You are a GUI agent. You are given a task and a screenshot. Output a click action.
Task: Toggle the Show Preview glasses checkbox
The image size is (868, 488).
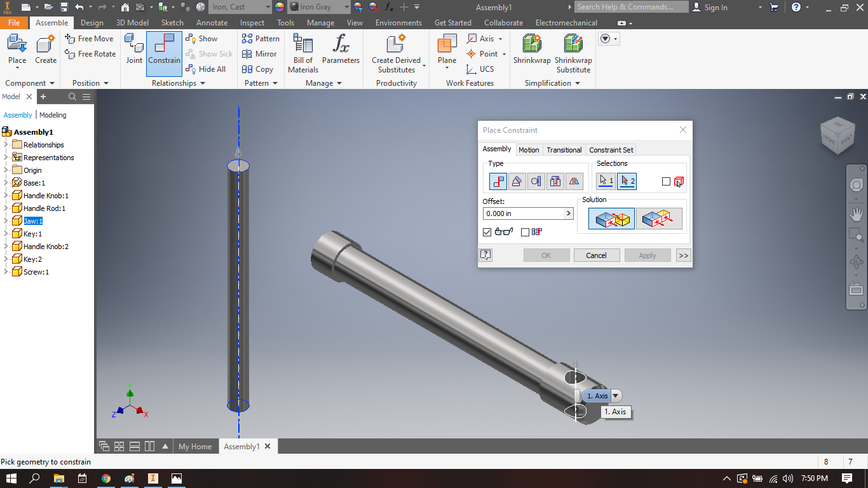(x=487, y=232)
